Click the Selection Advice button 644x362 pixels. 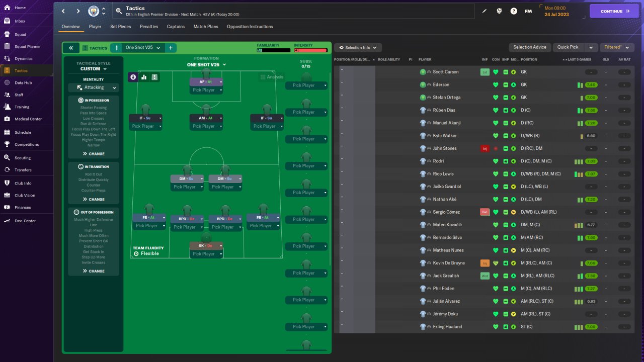pyautogui.click(x=529, y=47)
